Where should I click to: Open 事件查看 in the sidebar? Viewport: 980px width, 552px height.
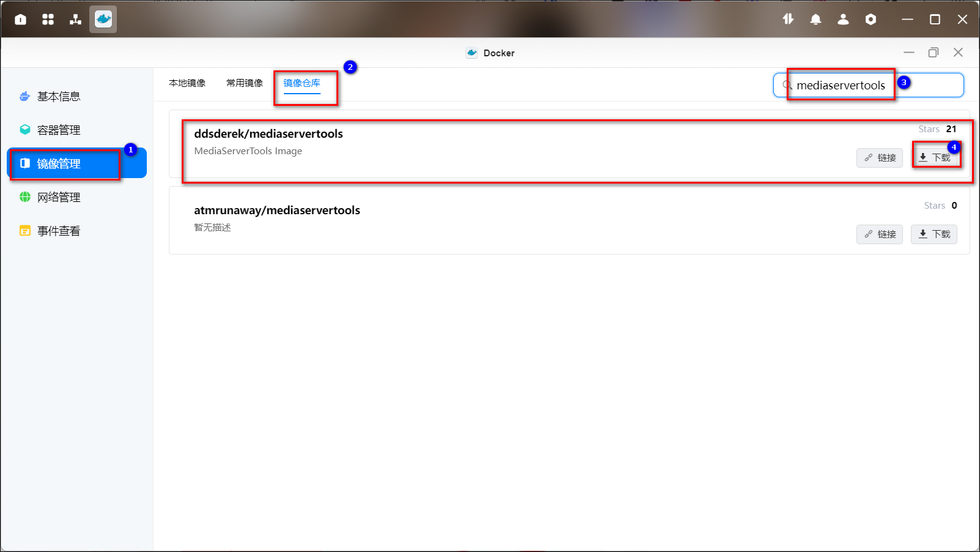[x=59, y=231]
